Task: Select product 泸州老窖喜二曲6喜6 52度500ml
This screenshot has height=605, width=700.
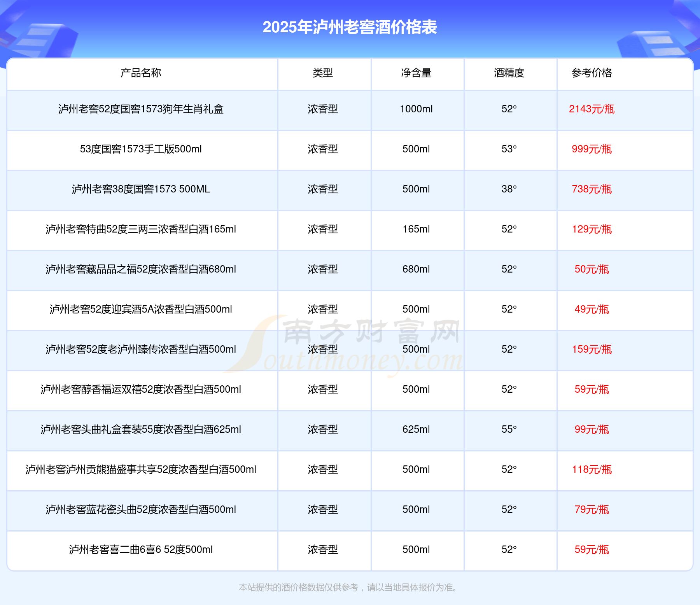Action: coord(141,549)
